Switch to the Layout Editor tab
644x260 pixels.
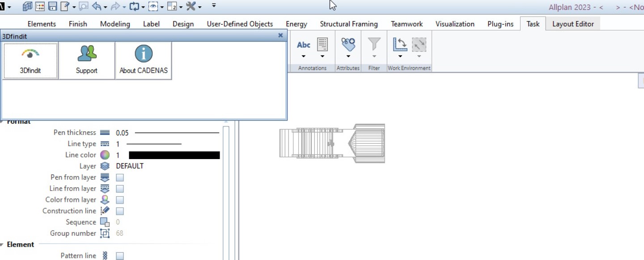pyautogui.click(x=573, y=24)
